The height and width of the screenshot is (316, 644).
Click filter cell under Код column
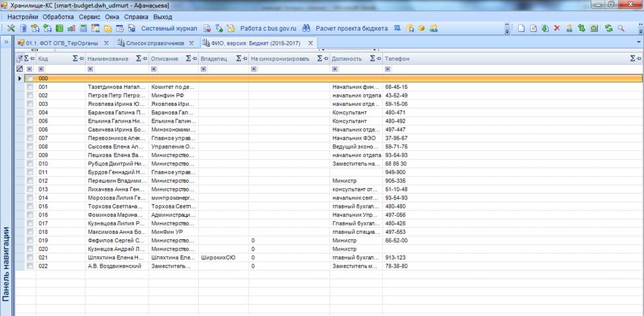coord(60,68)
